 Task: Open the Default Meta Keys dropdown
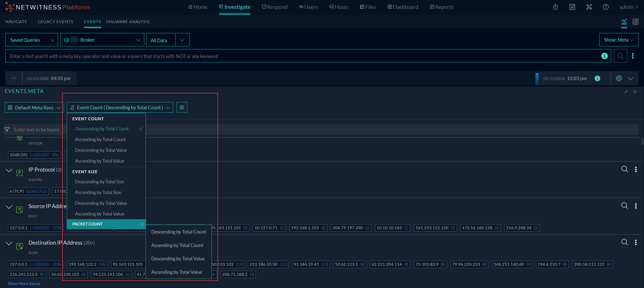[x=34, y=108]
